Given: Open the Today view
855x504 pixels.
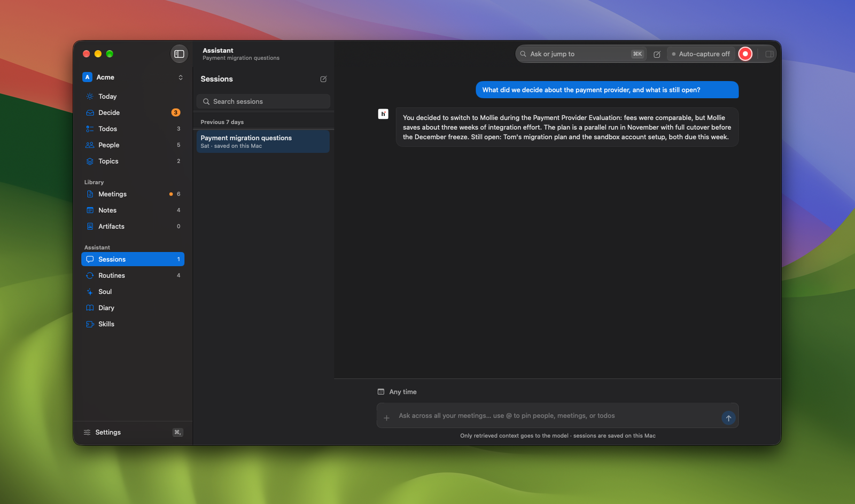Looking at the screenshot, I should click(x=133, y=97).
